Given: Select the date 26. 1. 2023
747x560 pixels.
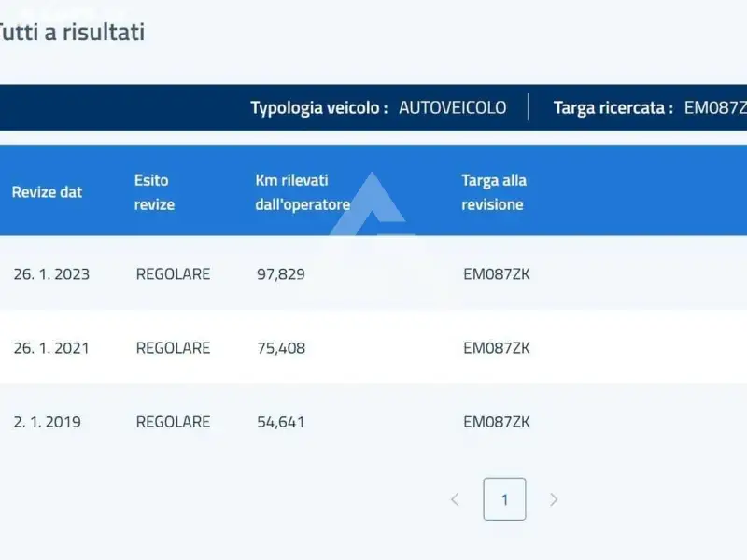Looking at the screenshot, I should [51, 274].
